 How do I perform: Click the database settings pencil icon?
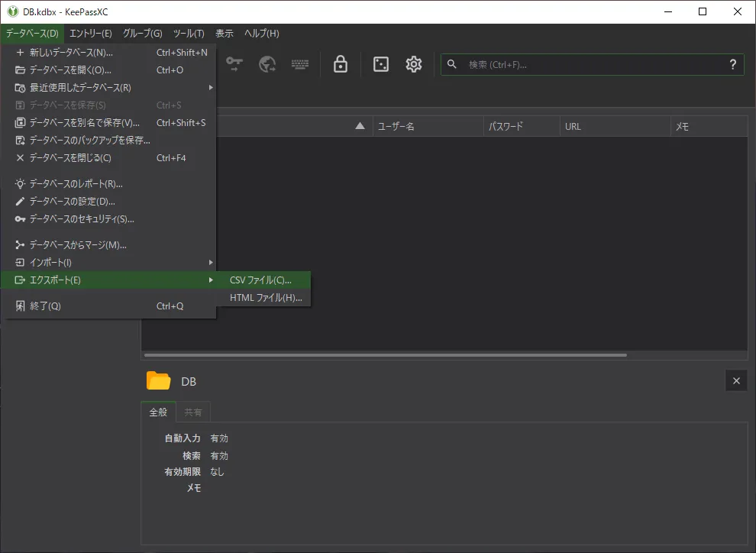pos(20,202)
